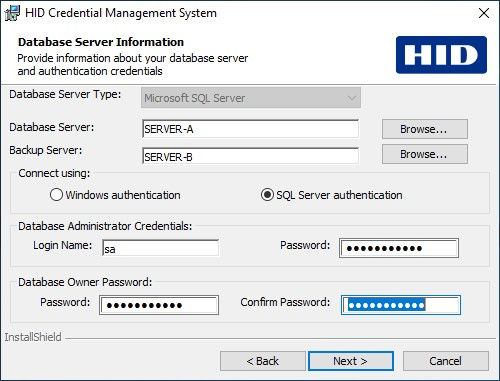This screenshot has width=500, height=381.
Task: Go to the previous step with Back
Action: (x=263, y=361)
